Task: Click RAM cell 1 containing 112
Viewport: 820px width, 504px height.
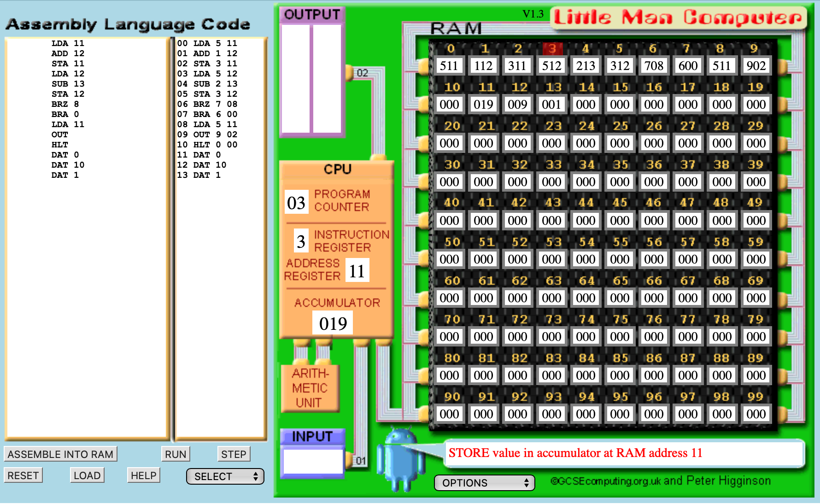Action: (483, 66)
